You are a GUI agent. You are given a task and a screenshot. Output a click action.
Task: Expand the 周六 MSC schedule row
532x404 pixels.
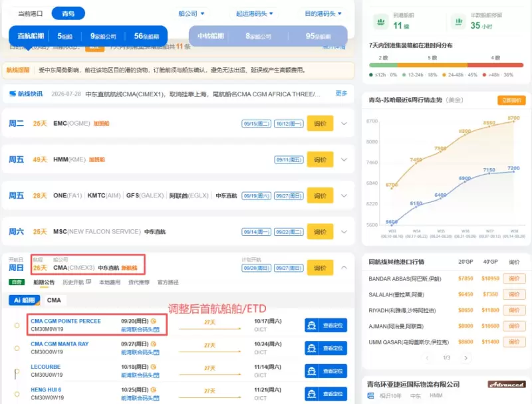pyautogui.click(x=344, y=232)
